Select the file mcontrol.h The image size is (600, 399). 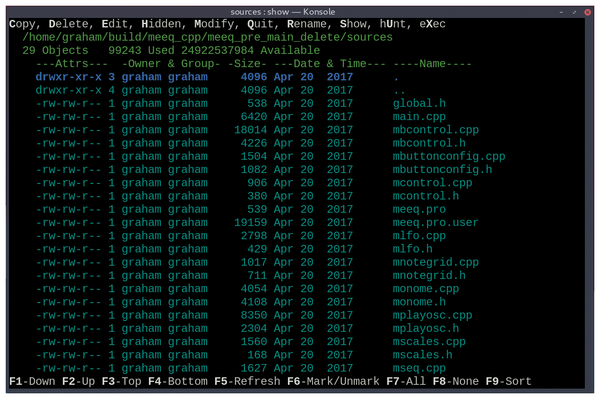426,196
